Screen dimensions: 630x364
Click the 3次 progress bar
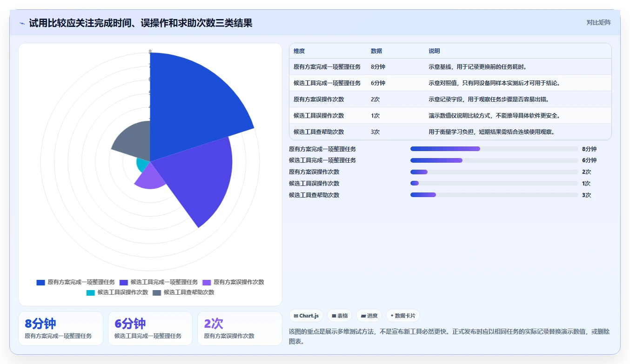click(494, 195)
